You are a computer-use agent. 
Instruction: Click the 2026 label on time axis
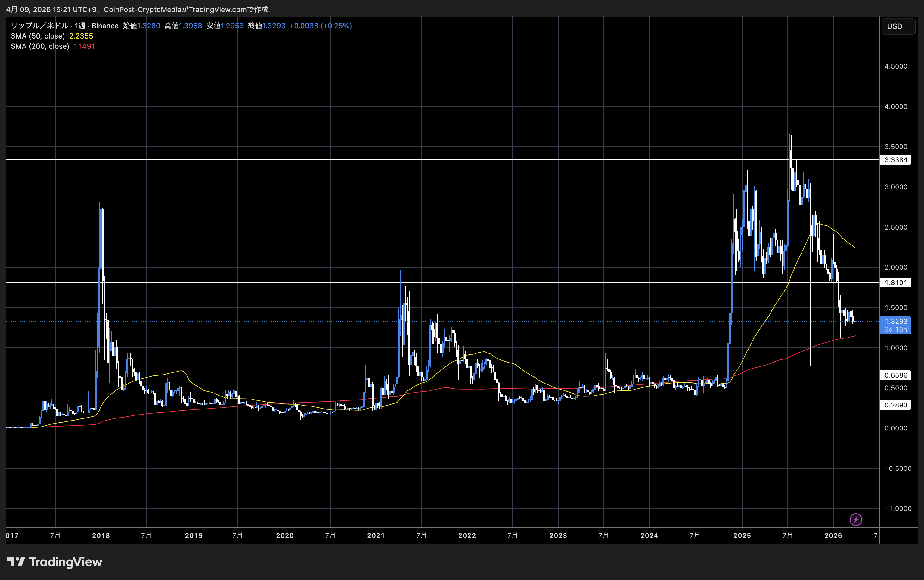tap(833, 535)
